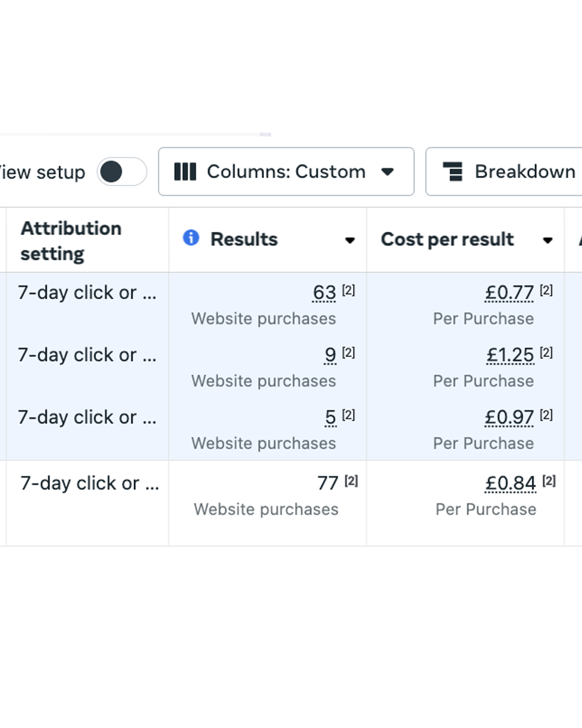Expand the Cost per result column arrow

(x=548, y=240)
